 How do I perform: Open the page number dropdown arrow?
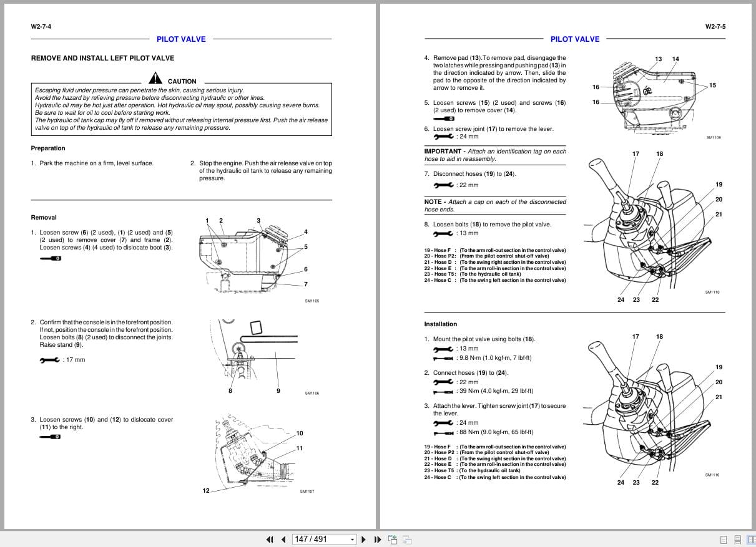[353, 540]
